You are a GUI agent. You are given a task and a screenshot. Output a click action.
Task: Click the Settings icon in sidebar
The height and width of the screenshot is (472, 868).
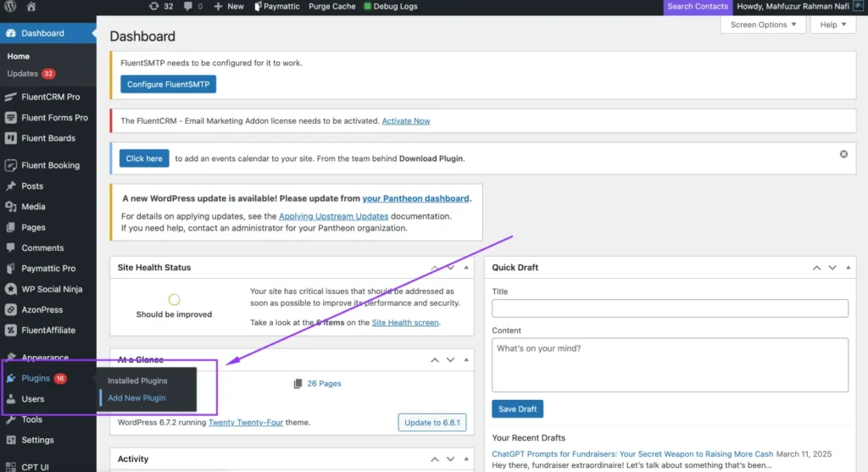click(10, 440)
